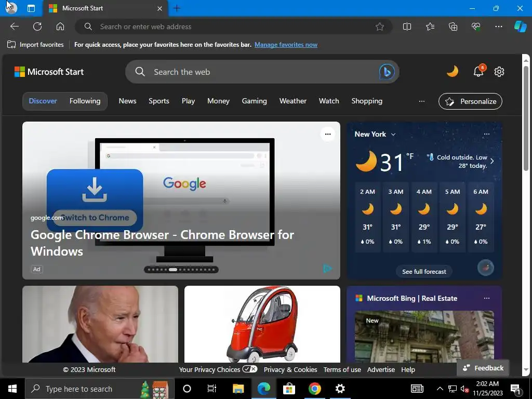
Task: Open the Google Chrome Browser ad headline
Action: (x=162, y=243)
